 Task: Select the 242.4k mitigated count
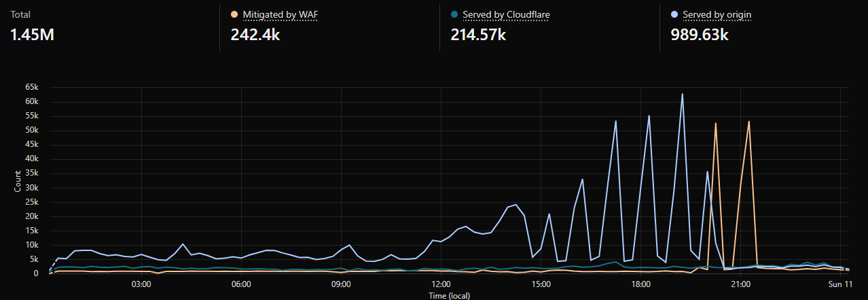[255, 35]
